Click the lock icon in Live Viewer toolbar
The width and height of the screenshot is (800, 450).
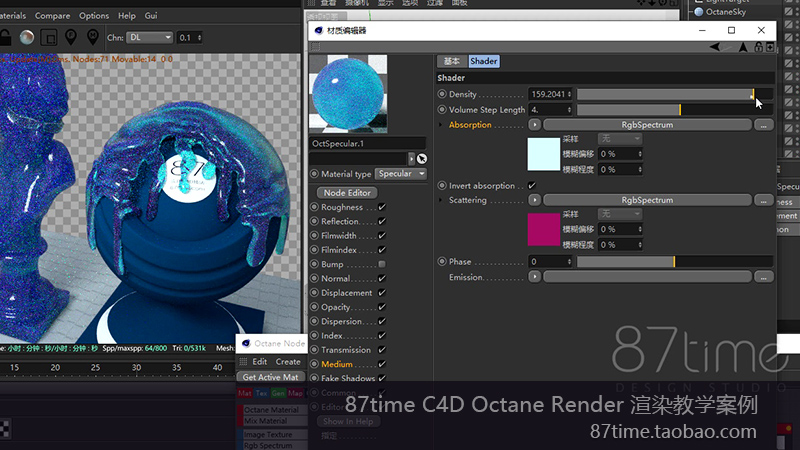point(5,37)
